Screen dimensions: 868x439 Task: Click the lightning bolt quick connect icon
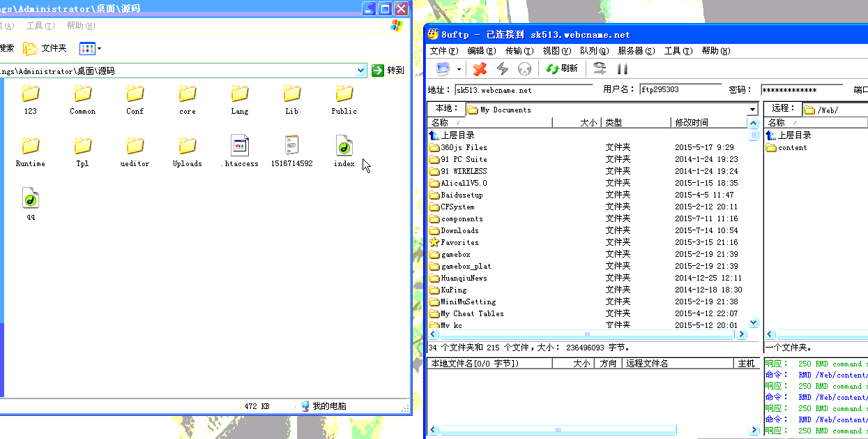pyautogui.click(x=502, y=68)
